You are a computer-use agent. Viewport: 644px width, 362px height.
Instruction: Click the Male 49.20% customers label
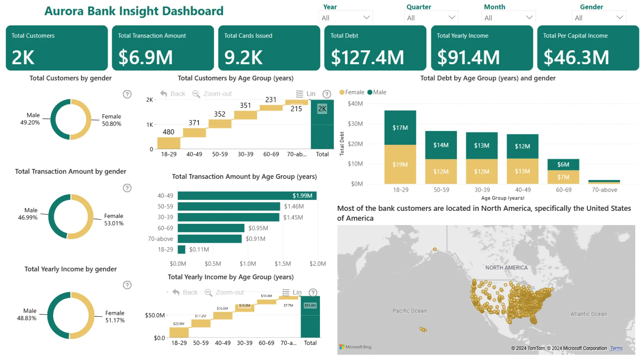pyautogui.click(x=30, y=119)
